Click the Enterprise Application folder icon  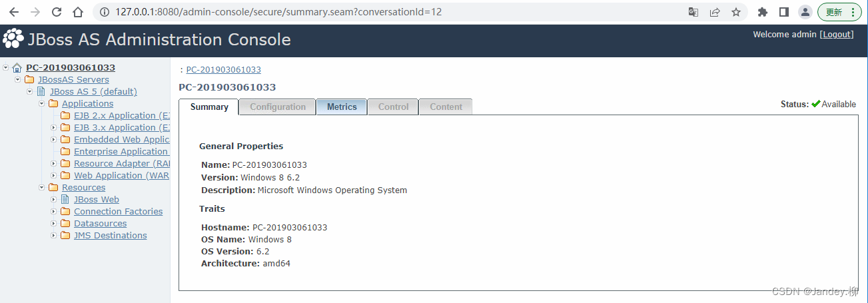click(65, 152)
